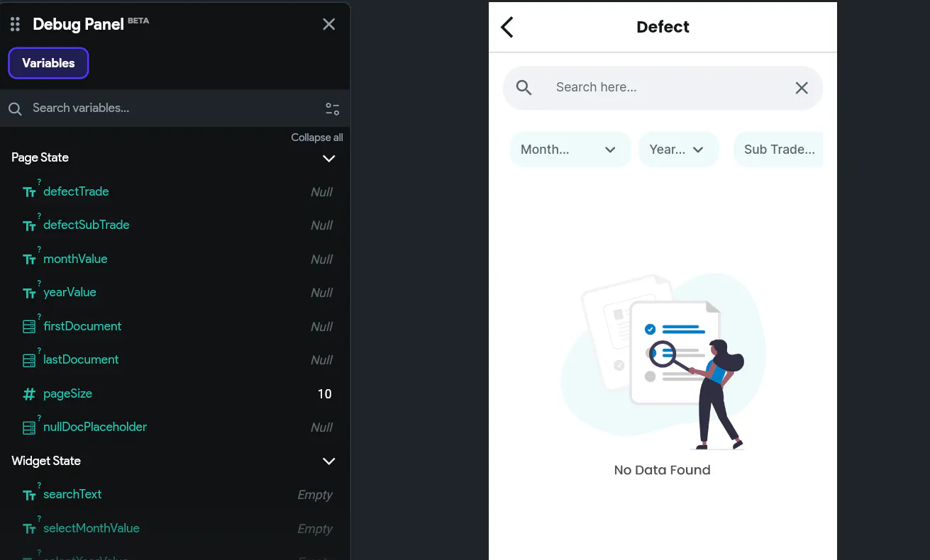Click the Widget State section heading
The width and height of the screenshot is (930, 560).
tap(46, 461)
